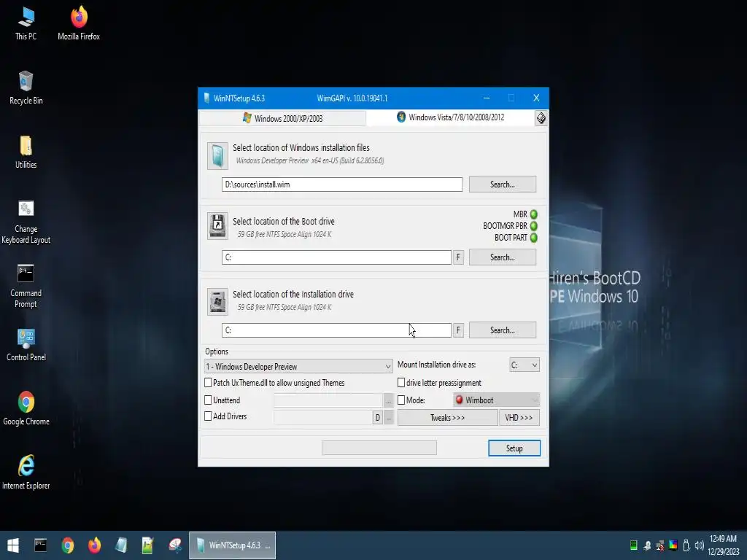Click the Windows installation files icon

[x=217, y=156]
